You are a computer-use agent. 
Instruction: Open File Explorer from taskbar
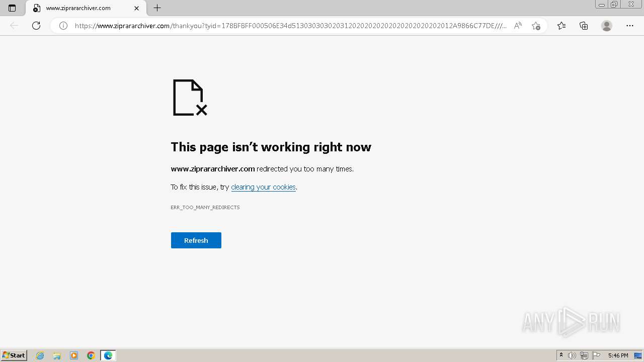tap(57, 355)
